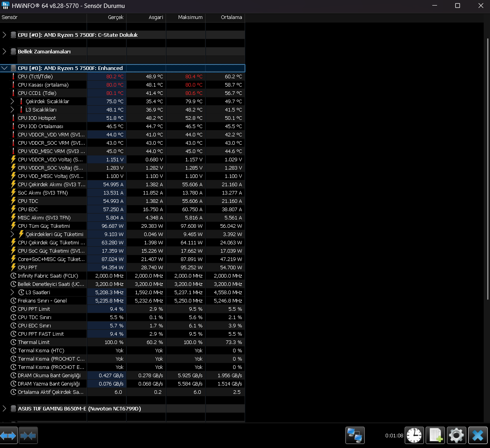This screenshot has height=448, width=490.
Task: Click chip icon of ASUS TUF GAMING row
Action: click(13, 409)
